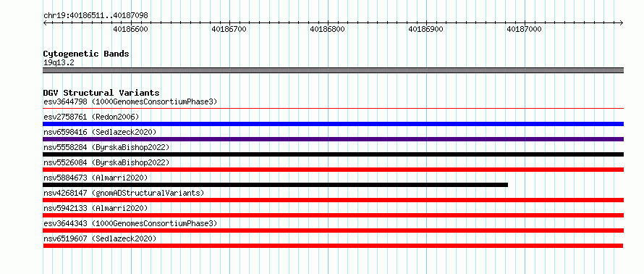644x274 pixels.
Task: Select the Cytogenetic Bands track title
Action: [86, 54]
